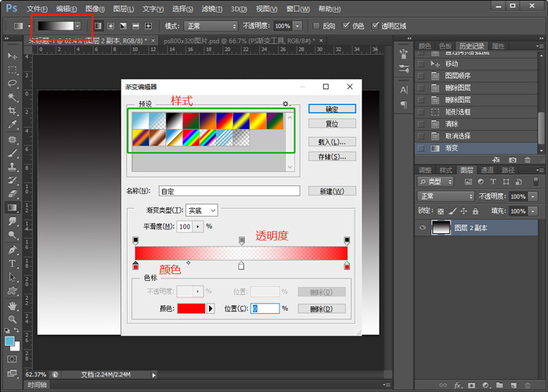
Task: Select the Crop tool
Action: (x=13, y=110)
